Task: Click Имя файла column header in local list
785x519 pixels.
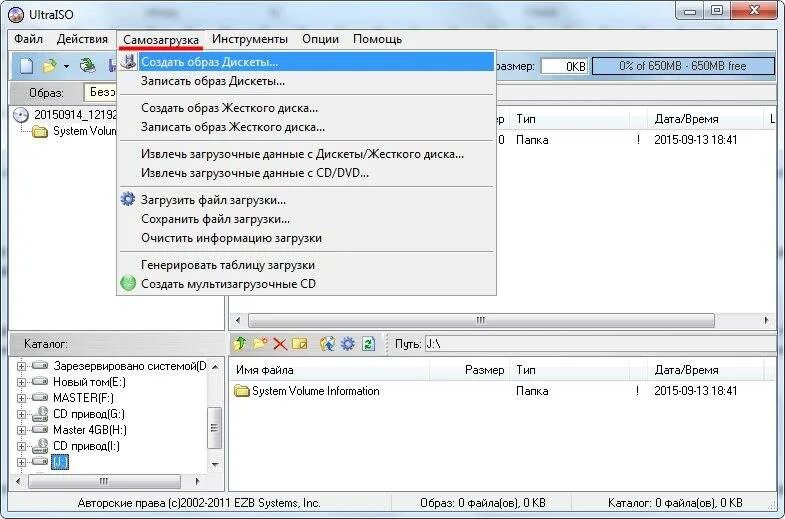Action: 330,370
